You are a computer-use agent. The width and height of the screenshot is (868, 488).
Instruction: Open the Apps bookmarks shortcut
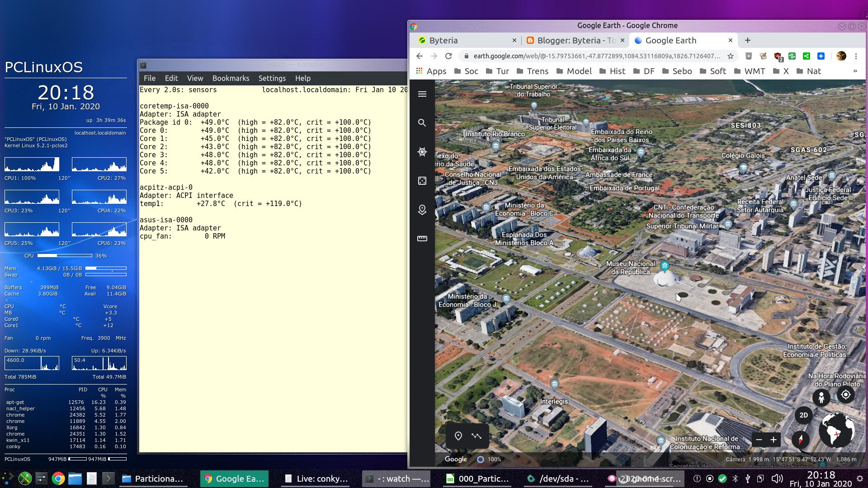click(431, 71)
